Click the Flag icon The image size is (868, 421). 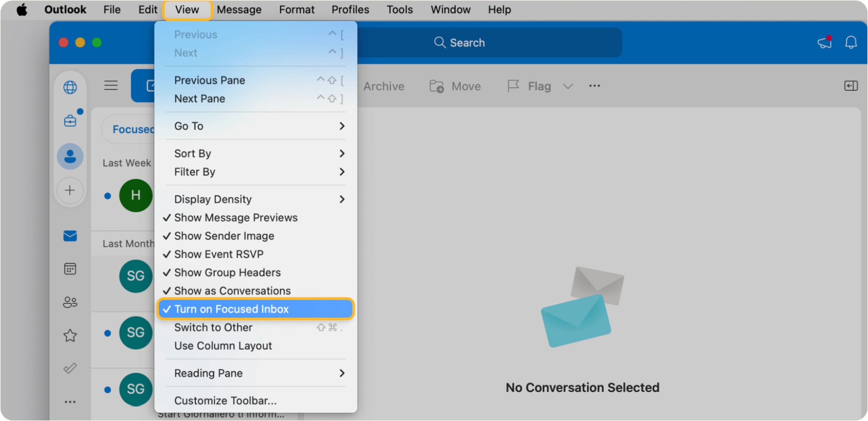[513, 86]
